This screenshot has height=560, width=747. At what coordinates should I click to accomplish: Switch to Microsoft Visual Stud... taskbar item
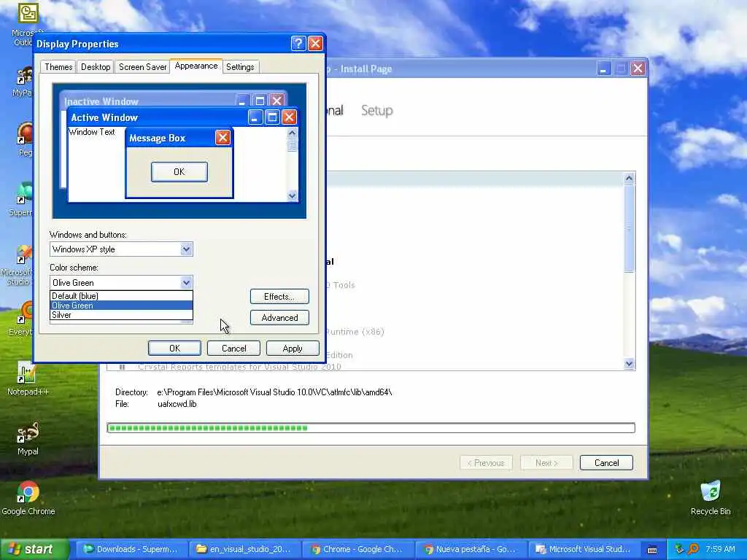[584, 549]
